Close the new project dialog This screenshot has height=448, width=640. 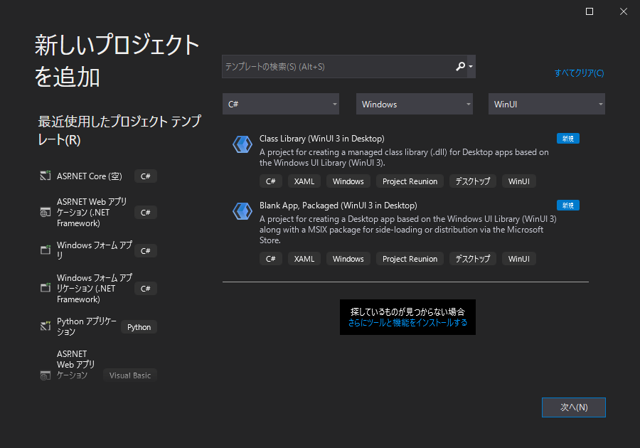(623, 11)
